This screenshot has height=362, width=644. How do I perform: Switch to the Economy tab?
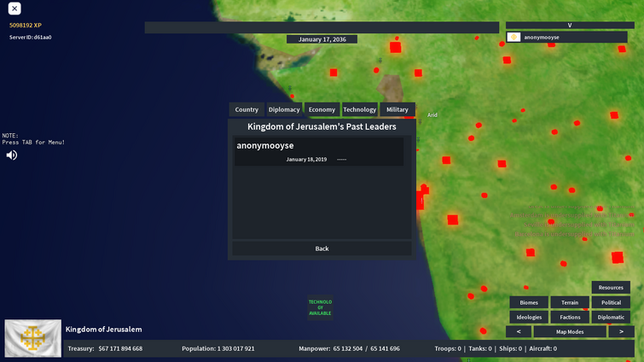(x=322, y=109)
